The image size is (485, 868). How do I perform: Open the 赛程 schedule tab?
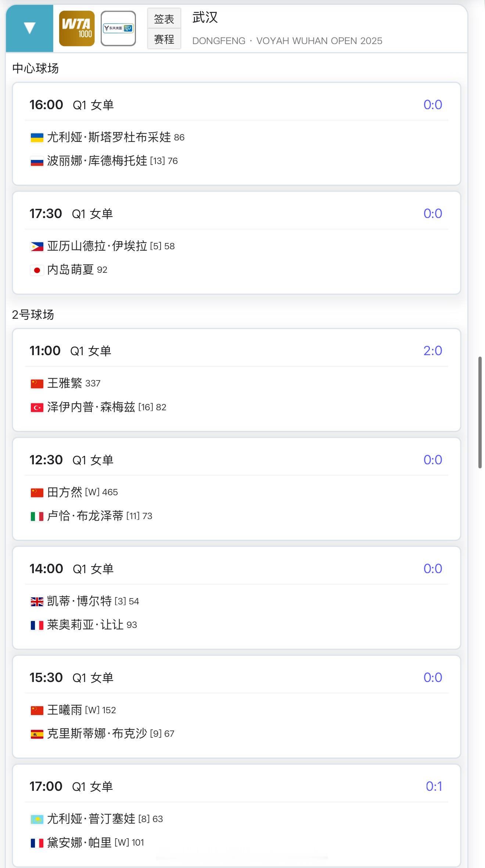tap(164, 39)
